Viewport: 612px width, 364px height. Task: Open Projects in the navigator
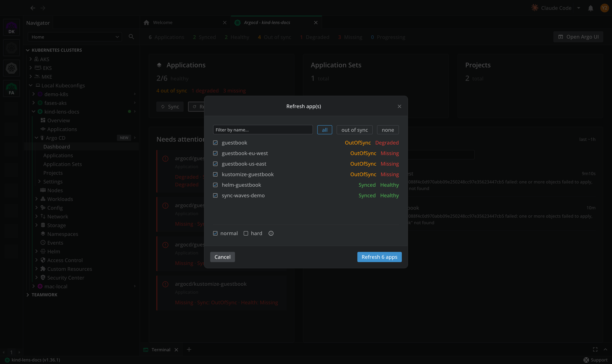(x=53, y=173)
